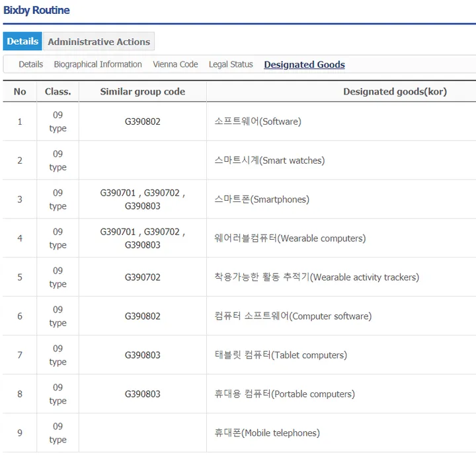Image resolution: width=476 pixels, height=459 pixels.
Task: Select the Computer software goods entry
Action: (x=293, y=316)
